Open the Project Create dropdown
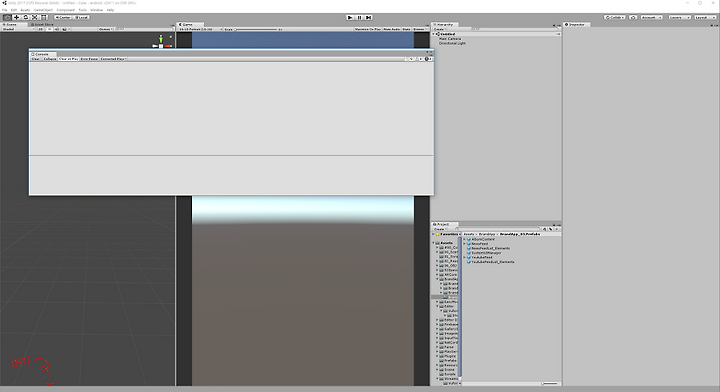 point(440,229)
